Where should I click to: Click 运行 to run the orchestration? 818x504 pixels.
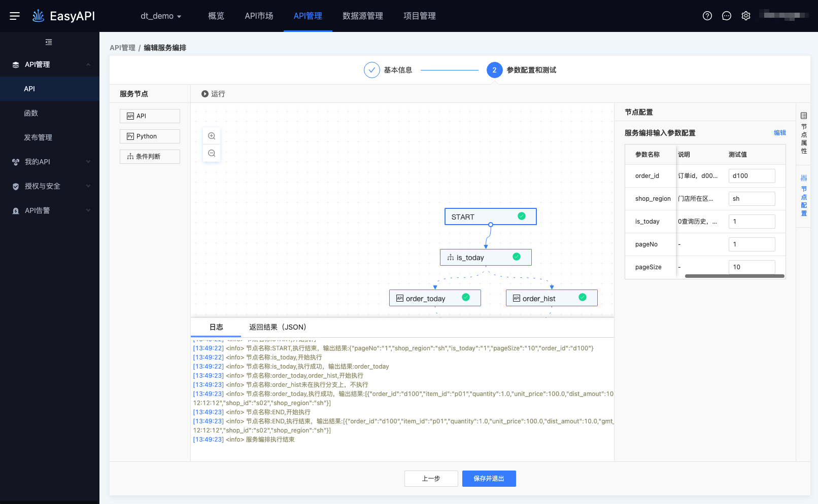218,94
